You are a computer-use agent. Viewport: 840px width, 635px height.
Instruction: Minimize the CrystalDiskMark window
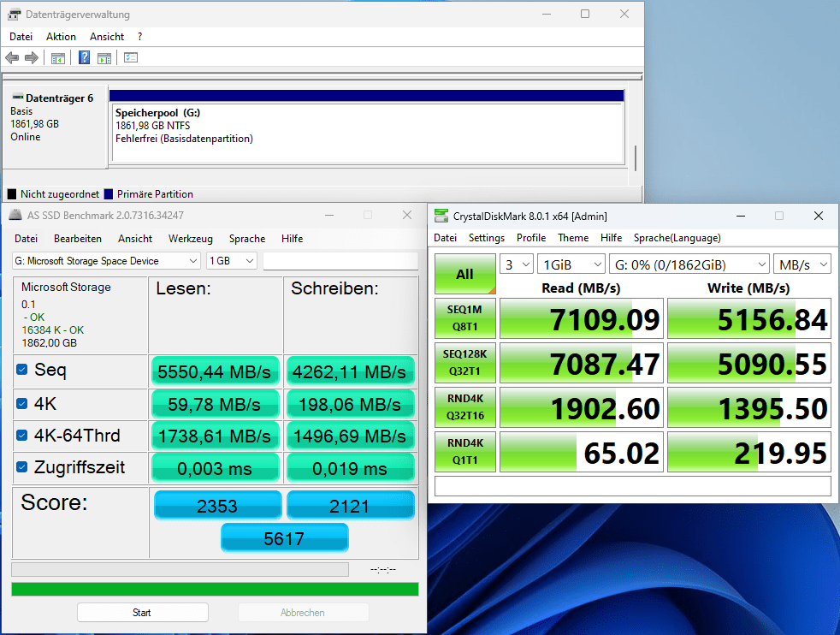pyautogui.click(x=741, y=216)
